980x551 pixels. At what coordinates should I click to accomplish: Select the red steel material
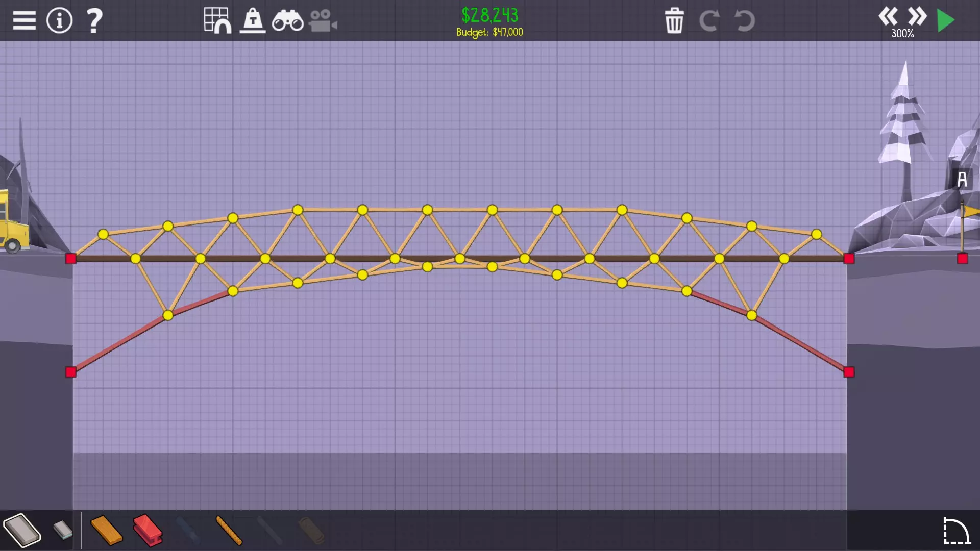point(148,531)
